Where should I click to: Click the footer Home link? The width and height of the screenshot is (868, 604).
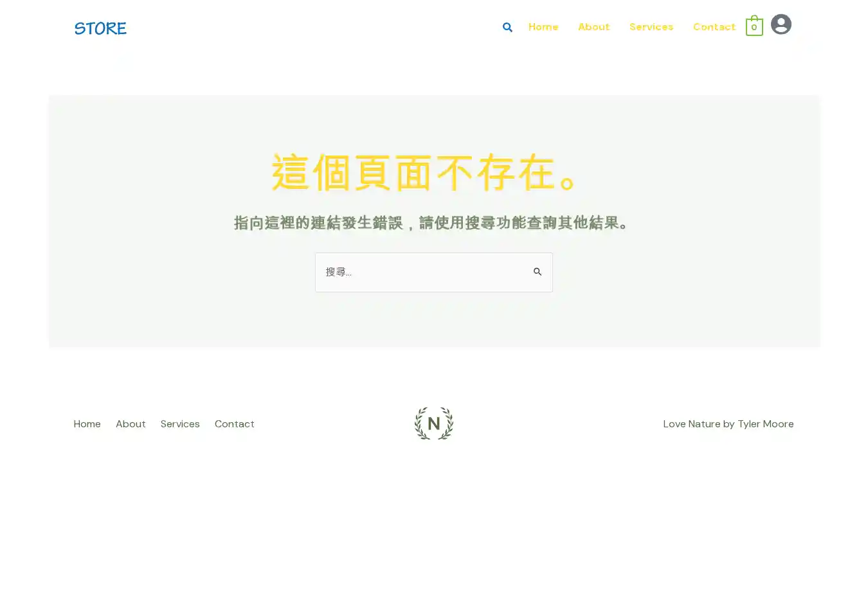pyautogui.click(x=87, y=424)
